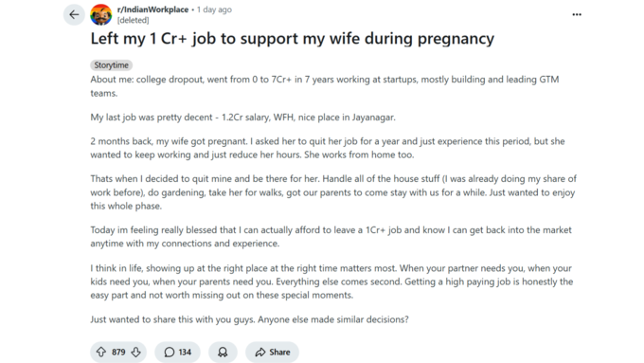Click the 'Today im feeling really blessed' paragraph
Image resolution: width=644 pixels, height=363 pixels.
(331, 236)
